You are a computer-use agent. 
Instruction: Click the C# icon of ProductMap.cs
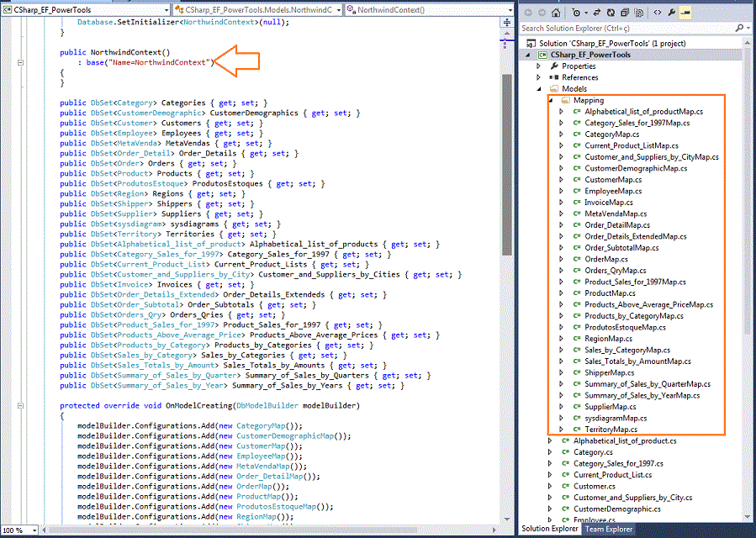pos(577,293)
